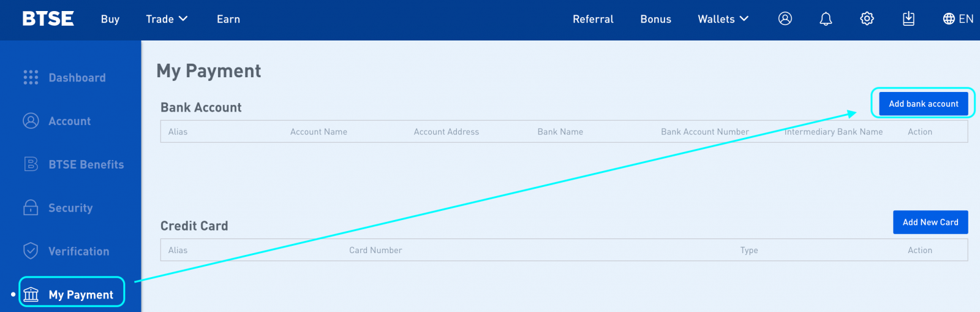Click the BTSE logo

[x=48, y=19]
